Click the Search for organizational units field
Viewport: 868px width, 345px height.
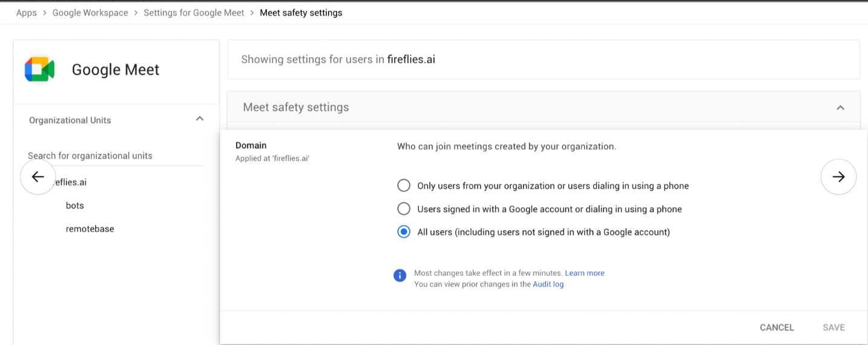[115, 156]
